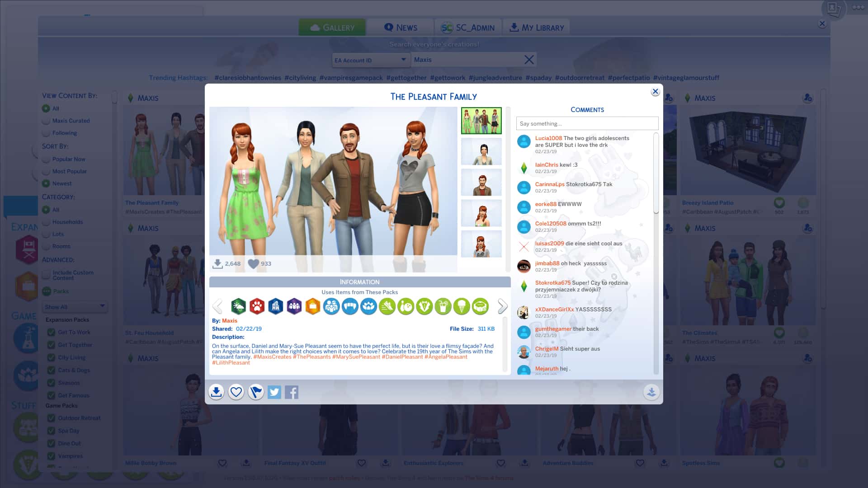This screenshot has height=488, width=868.
Task: Click trending hashtag #vampiresgamepack
Action: pyautogui.click(x=351, y=78)
